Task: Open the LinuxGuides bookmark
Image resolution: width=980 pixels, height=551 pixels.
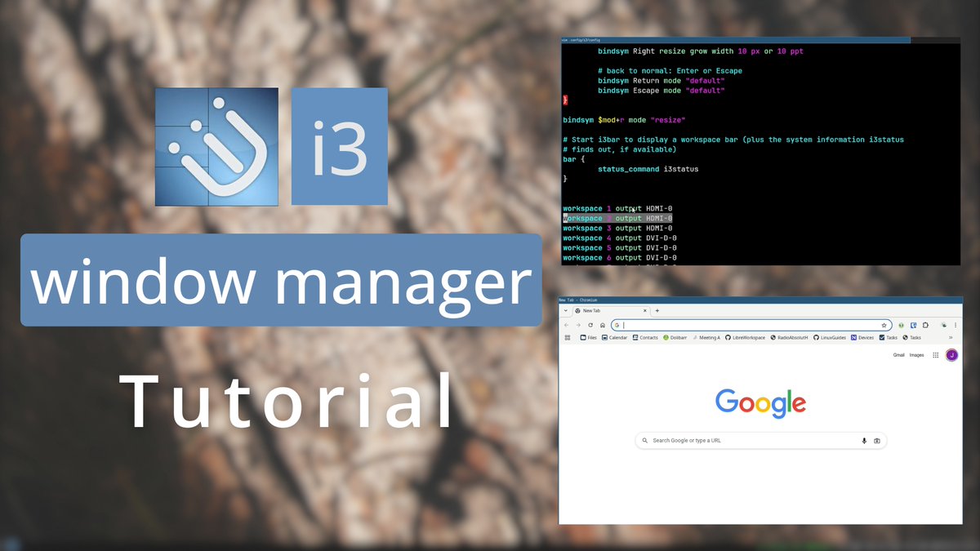Action: 830,337
